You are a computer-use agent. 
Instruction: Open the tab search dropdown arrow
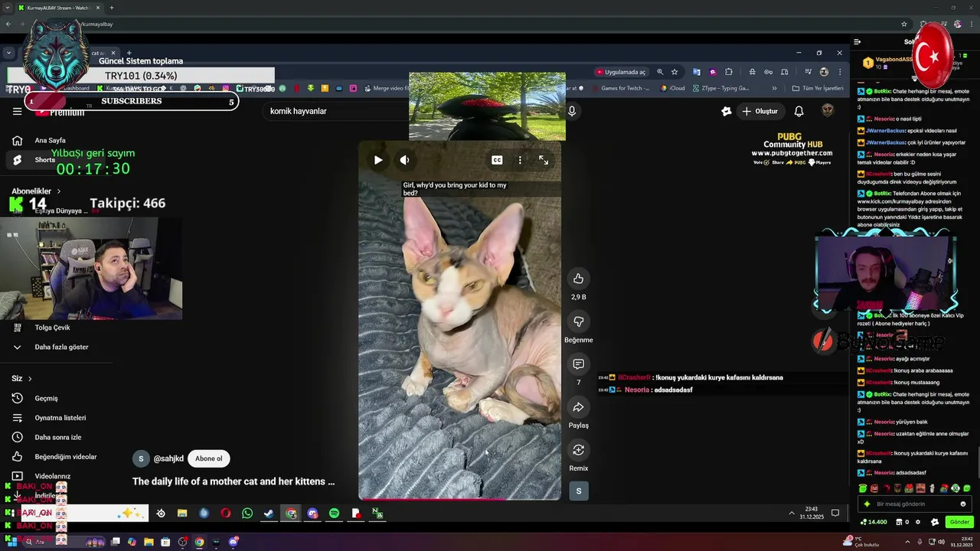tap(8, 8)
